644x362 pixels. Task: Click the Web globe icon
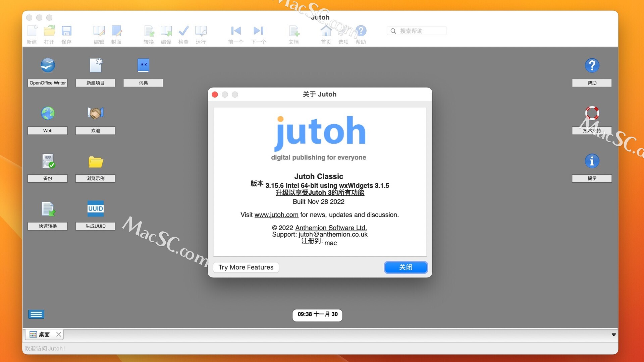pos(48,113)
